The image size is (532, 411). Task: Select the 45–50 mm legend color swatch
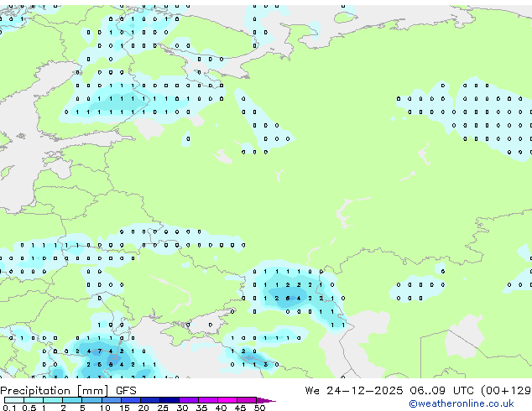[247, 400]
